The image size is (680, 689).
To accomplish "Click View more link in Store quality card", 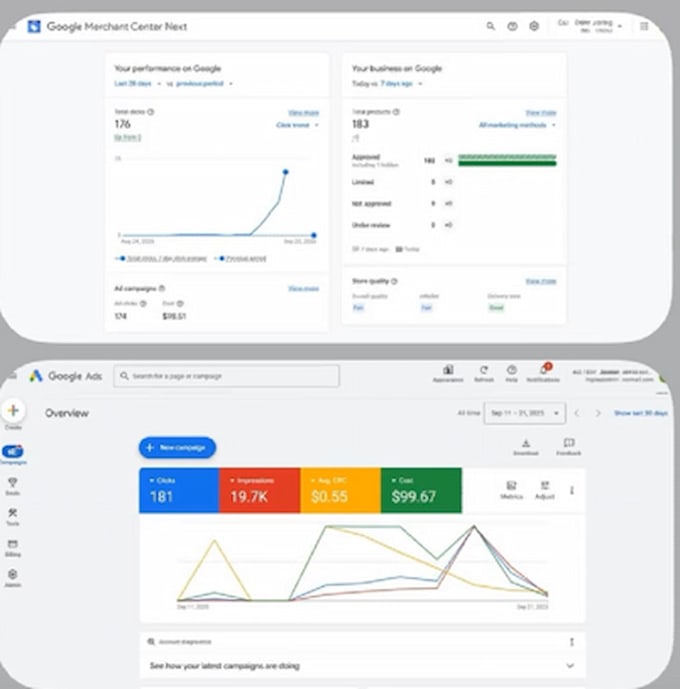I will coord(541,281).
